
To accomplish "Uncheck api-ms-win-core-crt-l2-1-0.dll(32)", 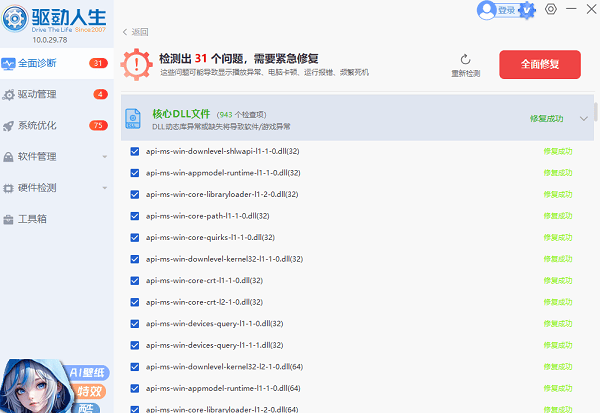I will 135,302.
